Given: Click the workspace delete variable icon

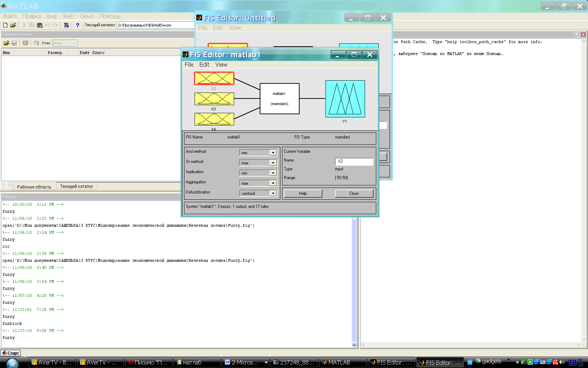Looking at the screenshot, I should coord(36,43).
